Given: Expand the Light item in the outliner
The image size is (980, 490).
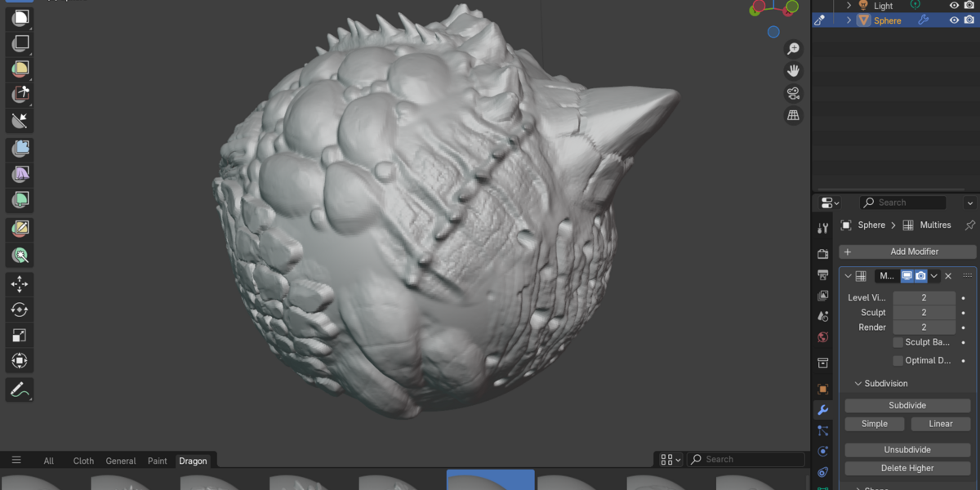Looking at the screenshot, I should pos(849,5).
